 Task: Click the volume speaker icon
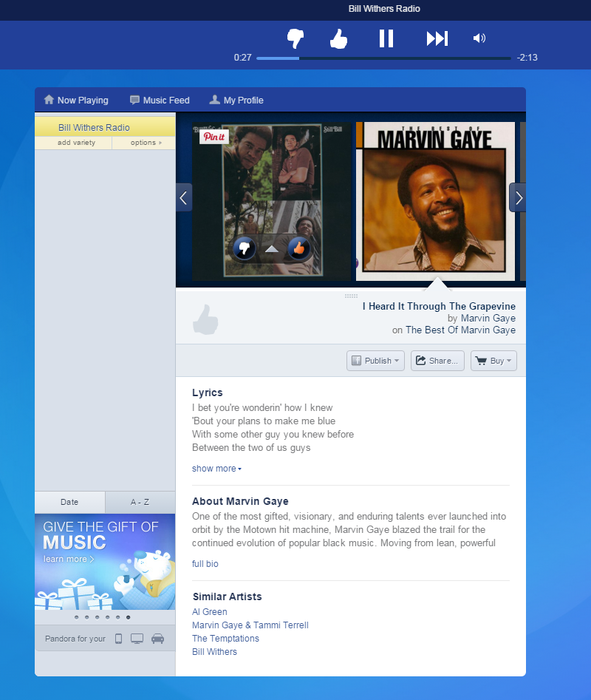[479, 38]
